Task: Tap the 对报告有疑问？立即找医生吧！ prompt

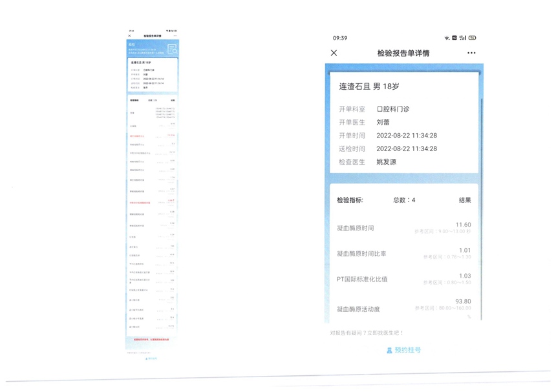Action: [367, 333]
